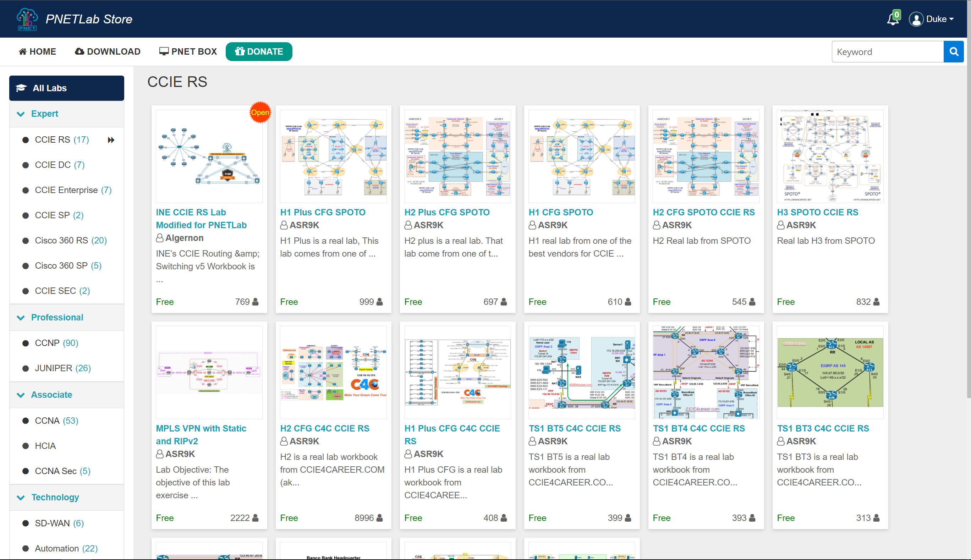Open the DOWNLOAD menu item

click(x=108, y=51)
